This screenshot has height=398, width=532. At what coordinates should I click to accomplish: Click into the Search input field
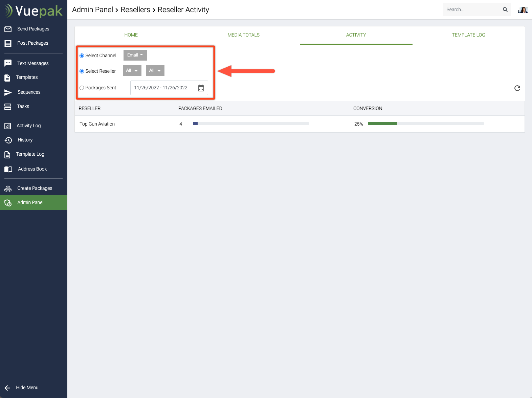472,9
